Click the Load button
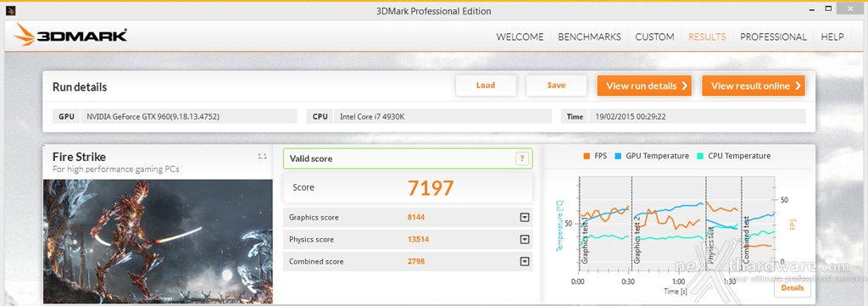868x306 pixels. point(486,86)
